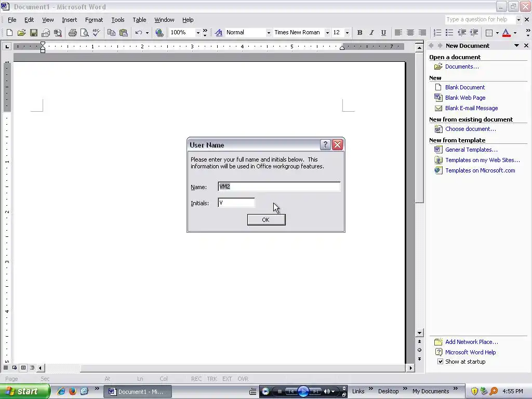This screenshot has height=399, width=532.
Task: Click the Outside Border icon
Action: [x=489, y=33]
